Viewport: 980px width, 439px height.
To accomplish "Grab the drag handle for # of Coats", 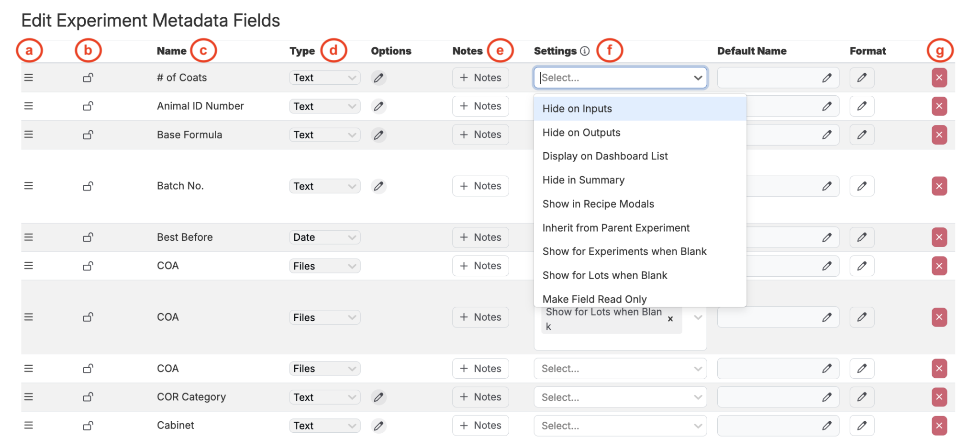I will [29, 78].
